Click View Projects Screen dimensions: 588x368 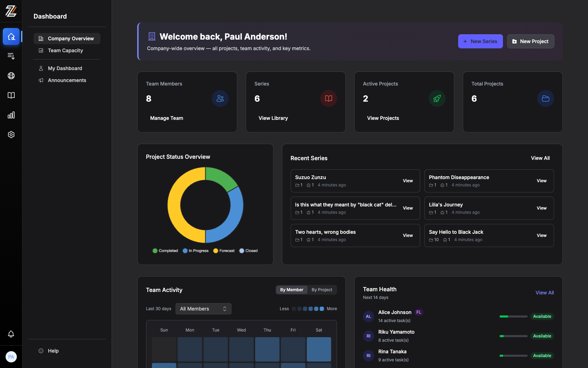(x=383, y=118)
